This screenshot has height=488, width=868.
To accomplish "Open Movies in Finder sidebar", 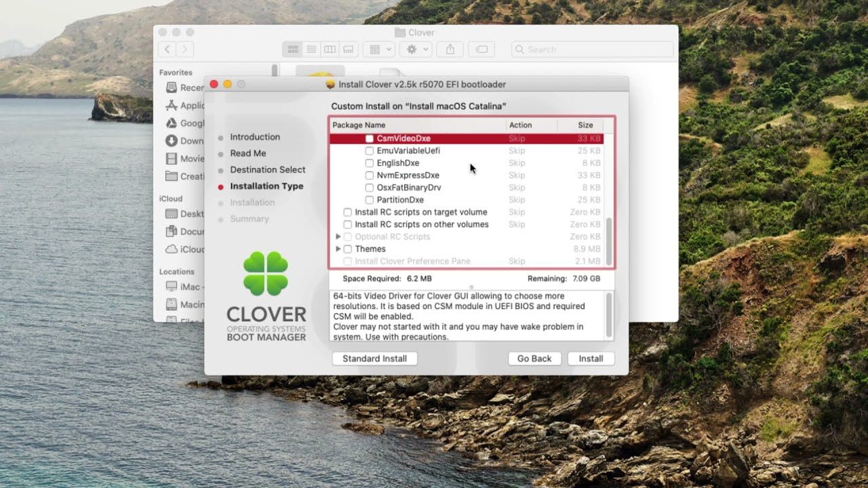I will [184, 158].
